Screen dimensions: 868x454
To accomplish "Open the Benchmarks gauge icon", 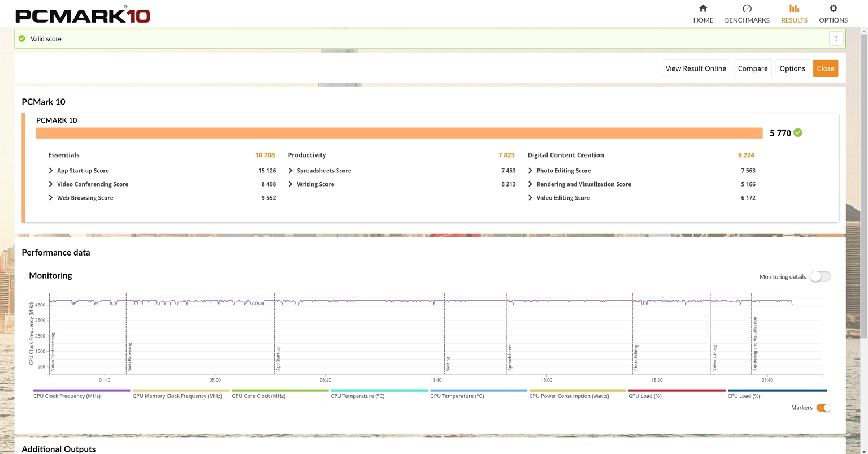I will click(x=747, y=8).
